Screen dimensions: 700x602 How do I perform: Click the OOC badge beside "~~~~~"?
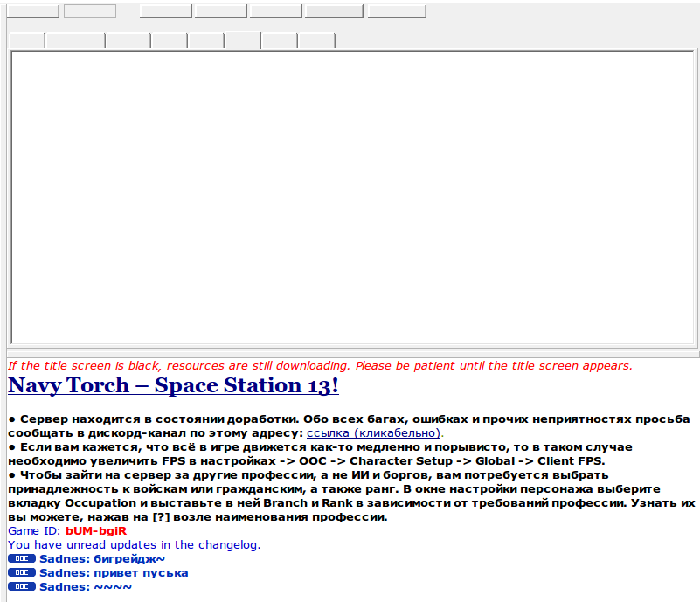pos(22,586)
